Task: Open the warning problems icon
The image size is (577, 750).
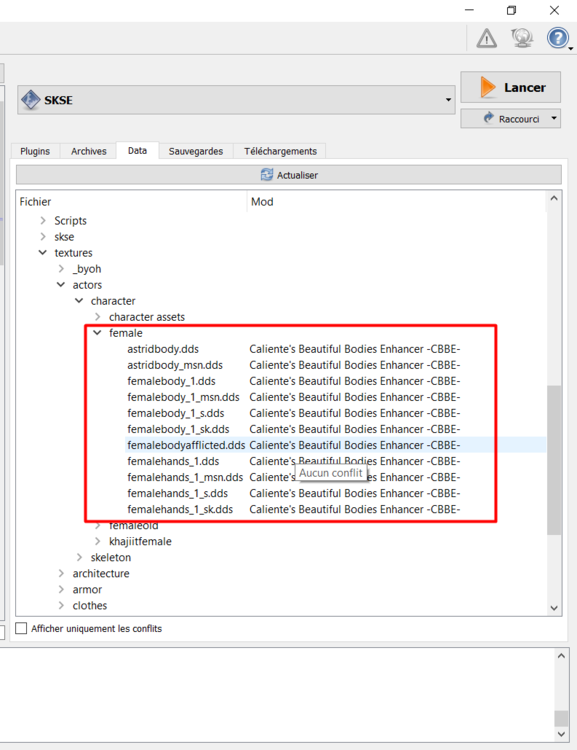Action: coord(487,38)
